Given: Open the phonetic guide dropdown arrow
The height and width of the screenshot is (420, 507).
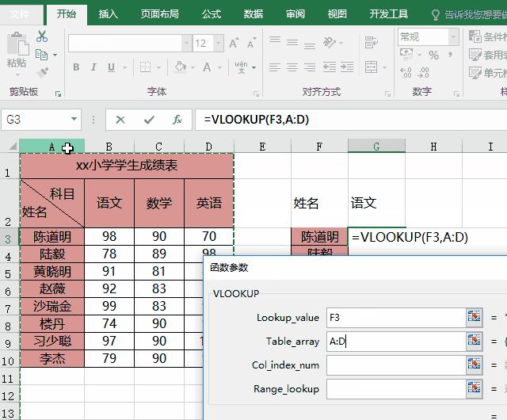Looking at the screenshot, I should (253, 67).
